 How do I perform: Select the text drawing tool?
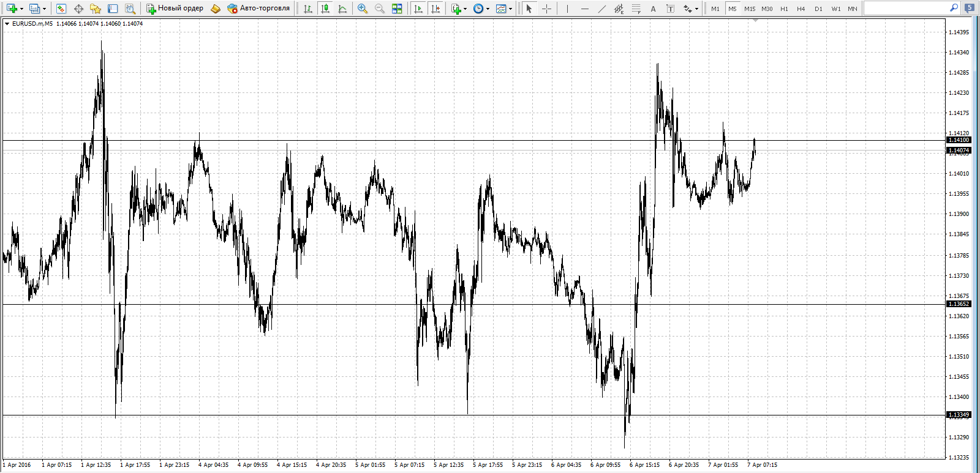[x=654, y=9]
